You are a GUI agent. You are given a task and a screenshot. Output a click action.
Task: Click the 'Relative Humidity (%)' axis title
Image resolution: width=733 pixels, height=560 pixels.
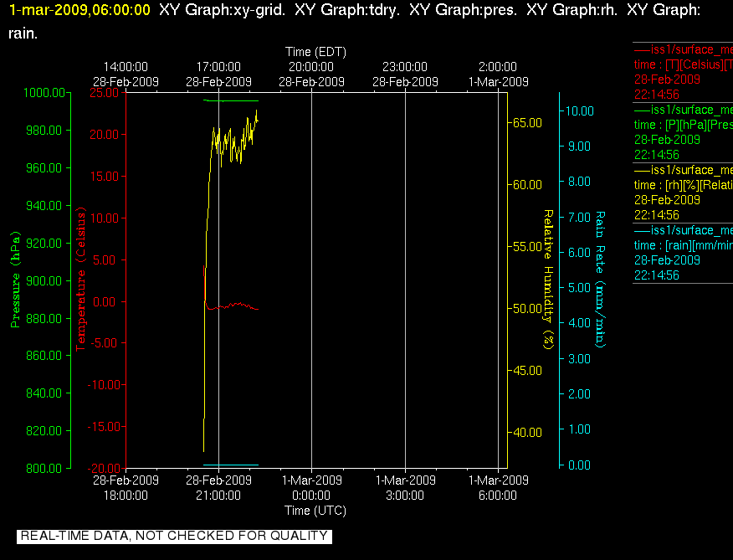click(x=548, y=280)
